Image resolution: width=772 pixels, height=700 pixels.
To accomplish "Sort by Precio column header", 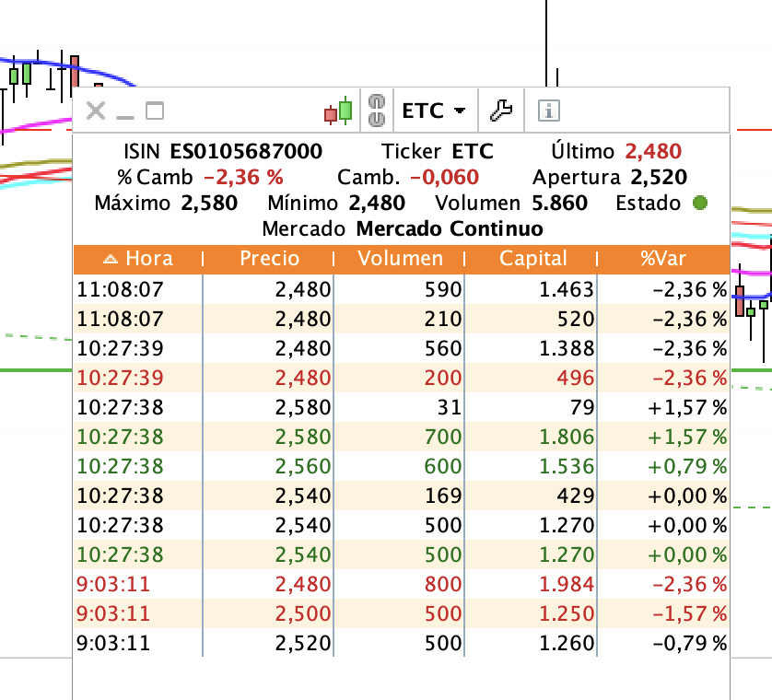I will click(269, 259).
